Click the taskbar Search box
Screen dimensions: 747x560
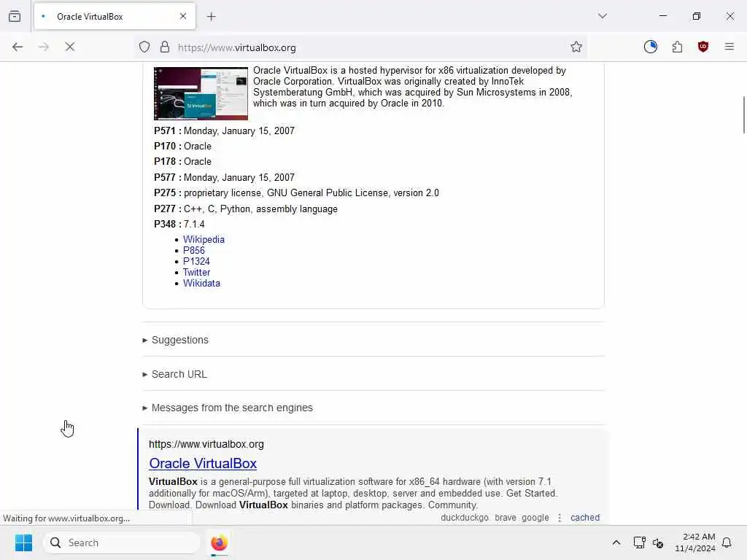click(x=122, y=542)
